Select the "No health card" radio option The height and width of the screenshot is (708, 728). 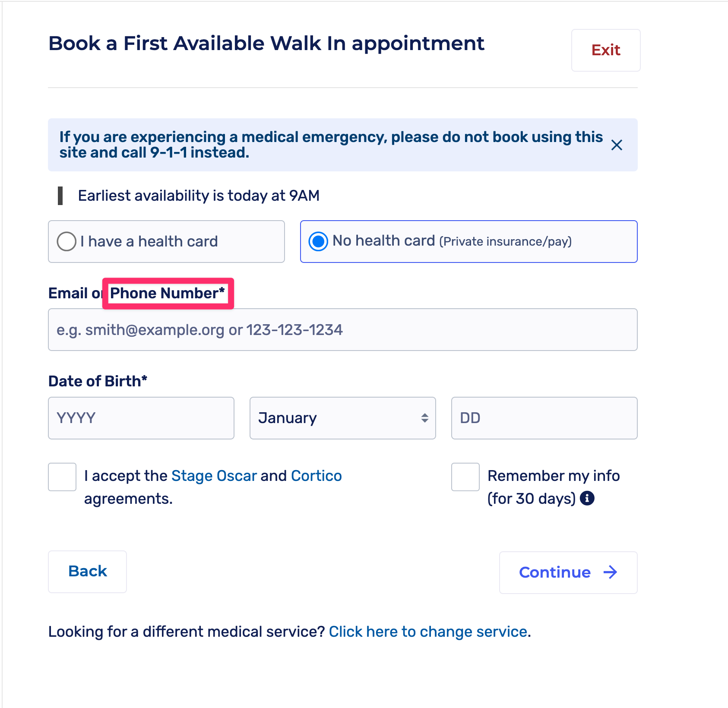point(318,241)
